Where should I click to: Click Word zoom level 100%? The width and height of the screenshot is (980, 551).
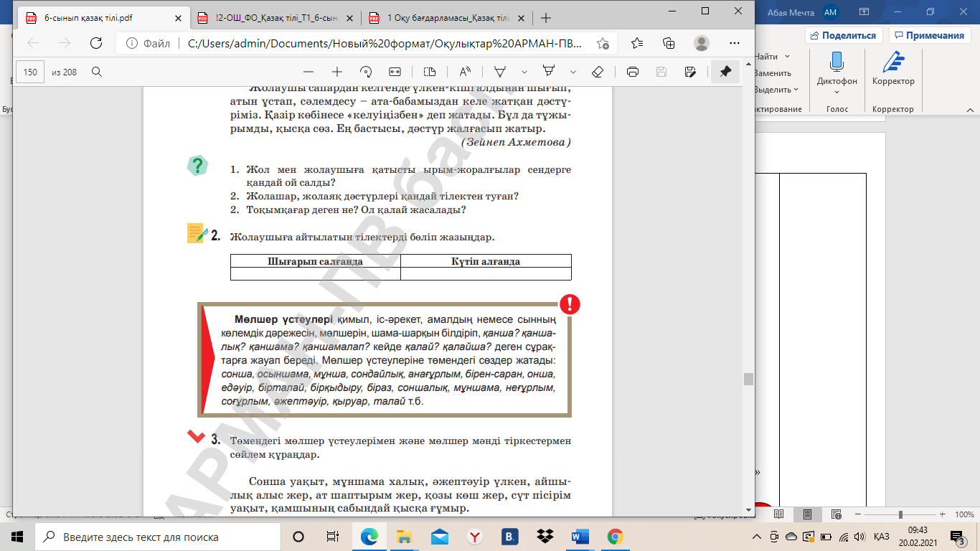[964, 514]
